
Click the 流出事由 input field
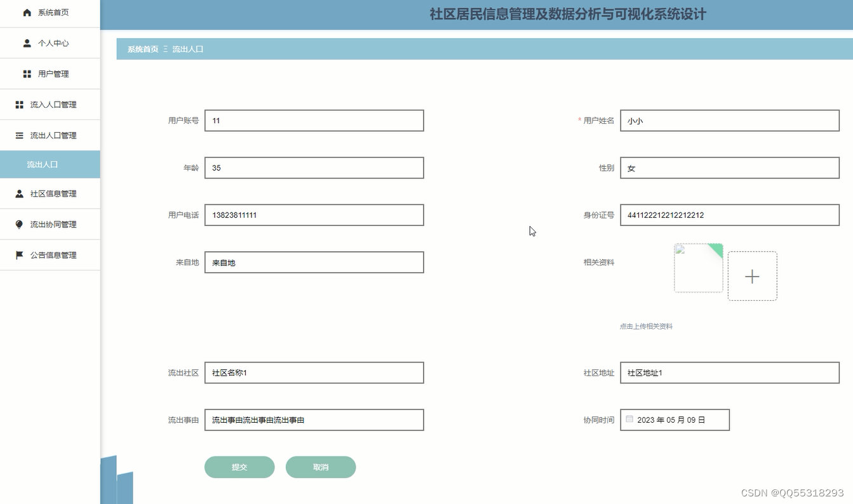314,420
